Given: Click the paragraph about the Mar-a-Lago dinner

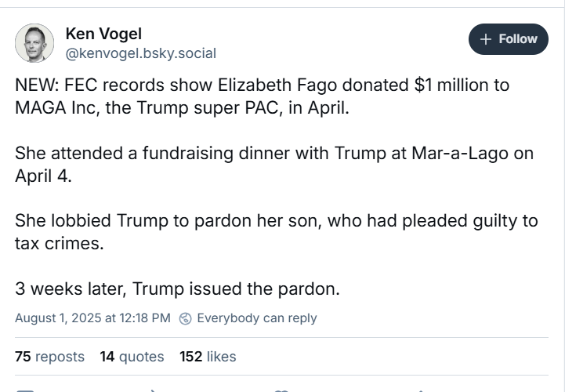Looking at the screenshot, I should [274, 164].
